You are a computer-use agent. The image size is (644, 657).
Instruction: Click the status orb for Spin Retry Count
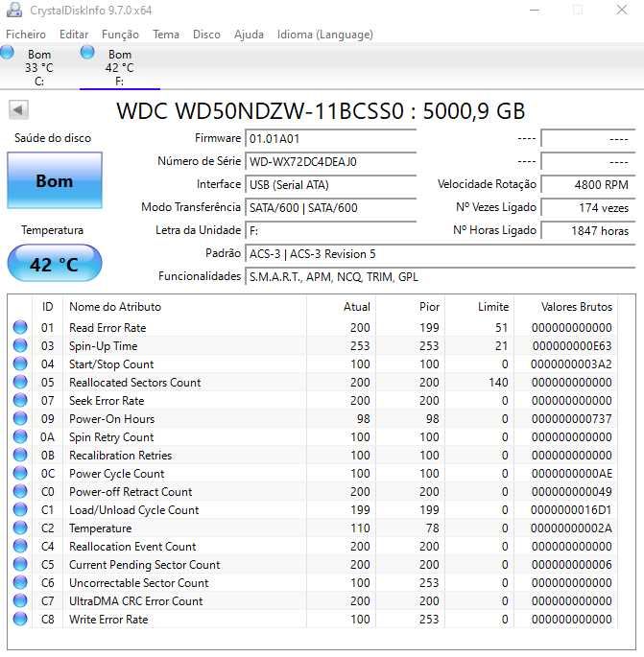pyautogui.click(x=20, y=436)
